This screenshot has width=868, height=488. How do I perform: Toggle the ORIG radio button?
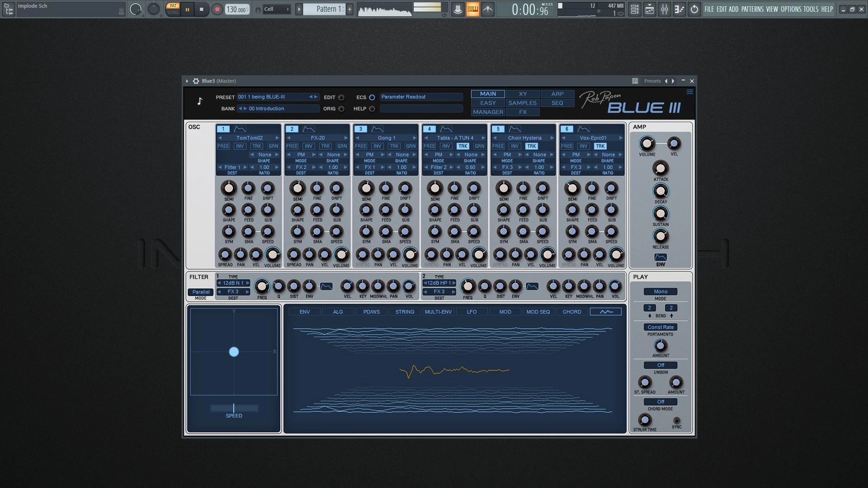pos(341,108)
